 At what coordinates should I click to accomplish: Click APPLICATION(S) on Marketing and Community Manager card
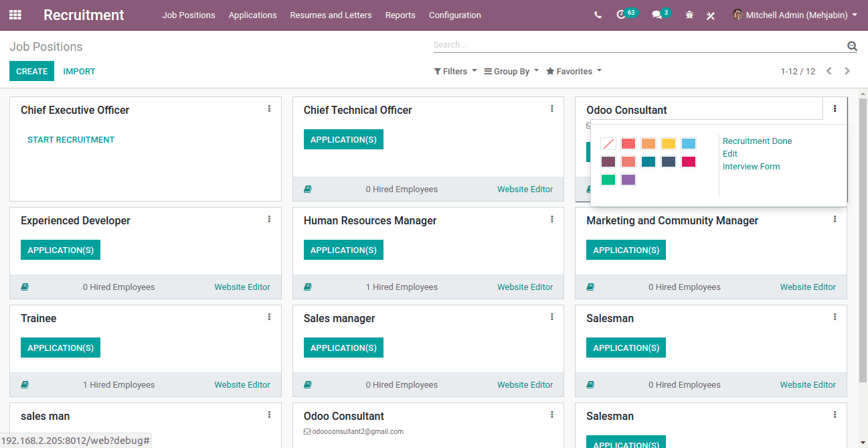(x=626, y=250)
